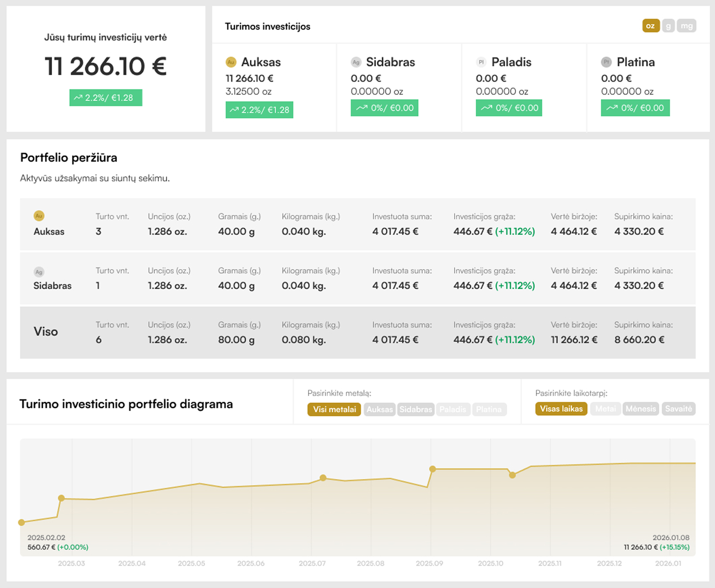Select Visas laikas time period
The height and width of the screenshot is (588, 715).
coord(561,409)
